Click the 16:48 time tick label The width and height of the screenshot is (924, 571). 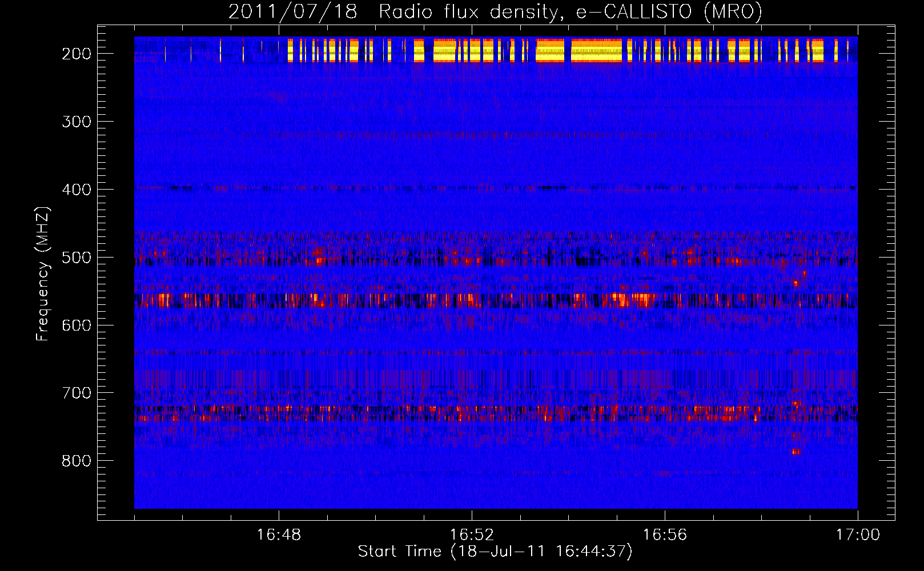tap(279, 535)
